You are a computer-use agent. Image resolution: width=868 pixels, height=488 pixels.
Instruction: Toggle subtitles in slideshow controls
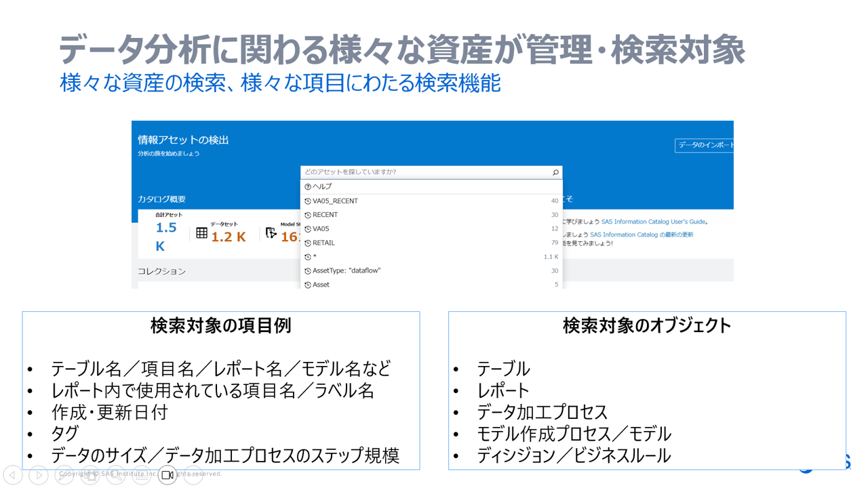142,475
